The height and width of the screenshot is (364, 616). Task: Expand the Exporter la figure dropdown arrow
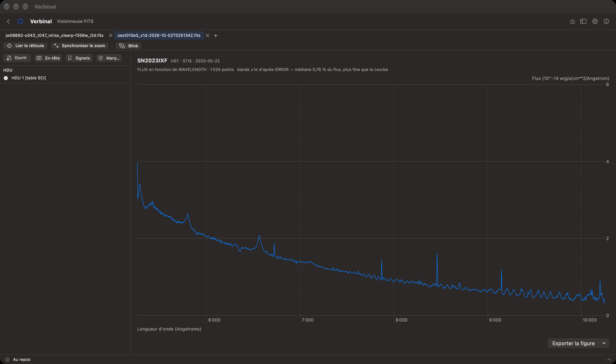pyautogui.click(x=604, y=343)
